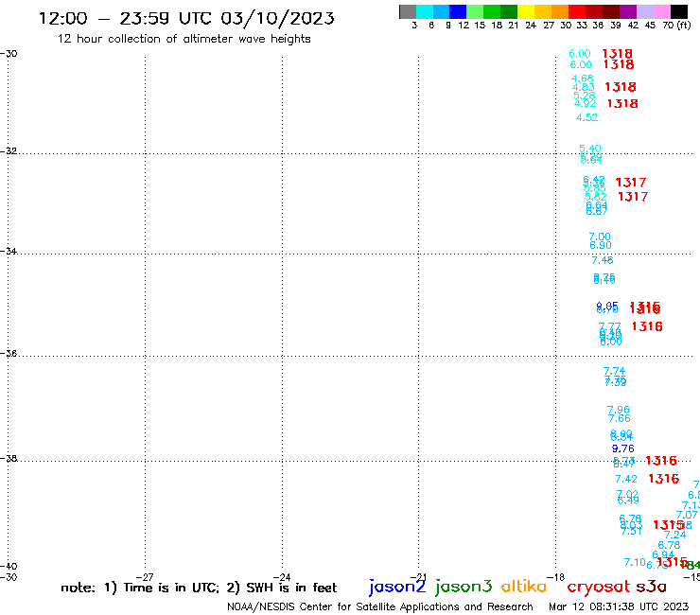The width and height of the screenshot is (700, 615).
Task: Click the yellow swatch in the color bar
Action: (526, 12)
